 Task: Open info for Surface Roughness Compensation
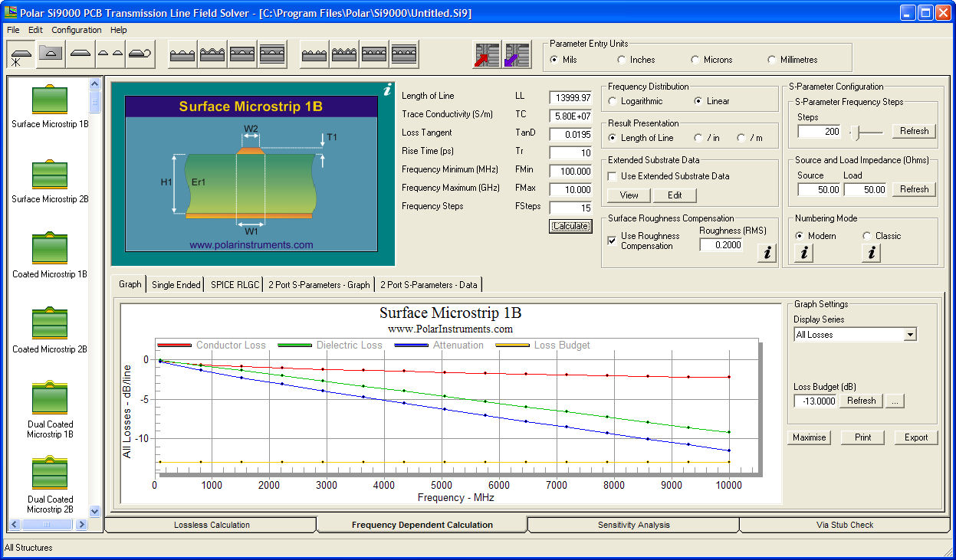tap(767, 253)
